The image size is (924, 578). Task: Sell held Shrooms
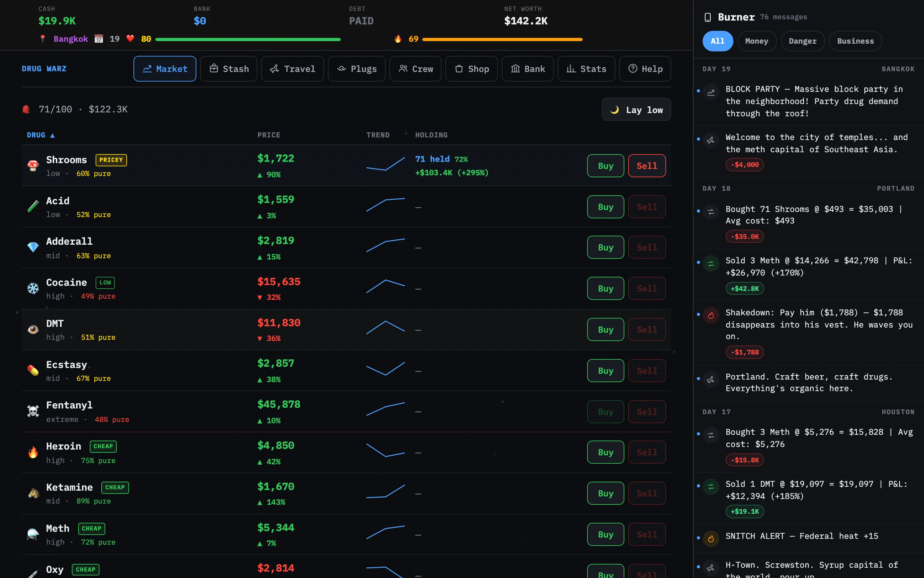(647, 165)
